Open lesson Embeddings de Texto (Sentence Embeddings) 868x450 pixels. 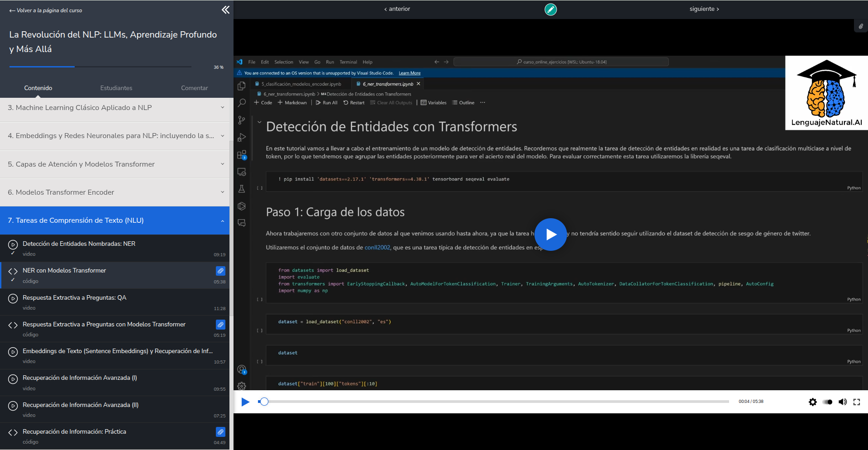click(x=115, y=356)
